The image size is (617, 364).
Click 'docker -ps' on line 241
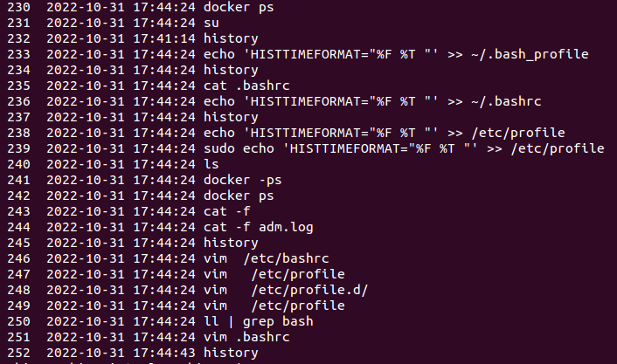[243, 181]
